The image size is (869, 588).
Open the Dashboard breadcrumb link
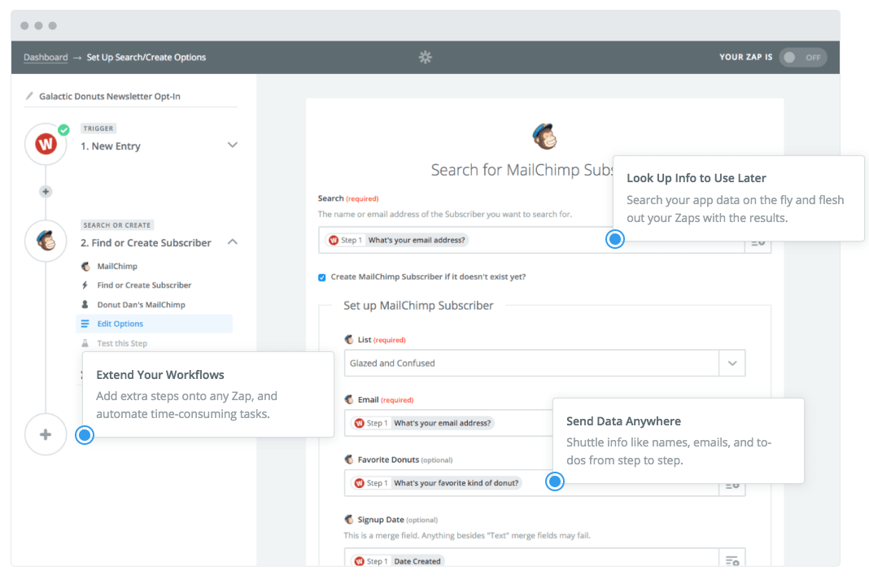pyautogui.click(x=46, y=57)
